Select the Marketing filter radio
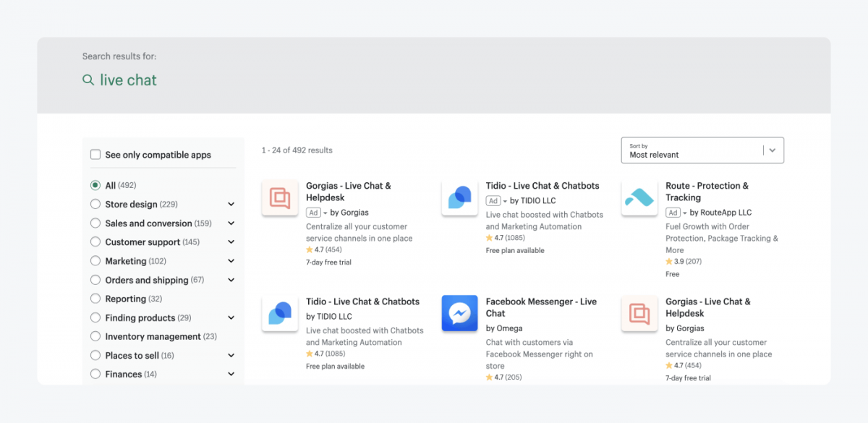Image resolution: width=868 pixels, height=423 pixels. [x=95, y=261]
